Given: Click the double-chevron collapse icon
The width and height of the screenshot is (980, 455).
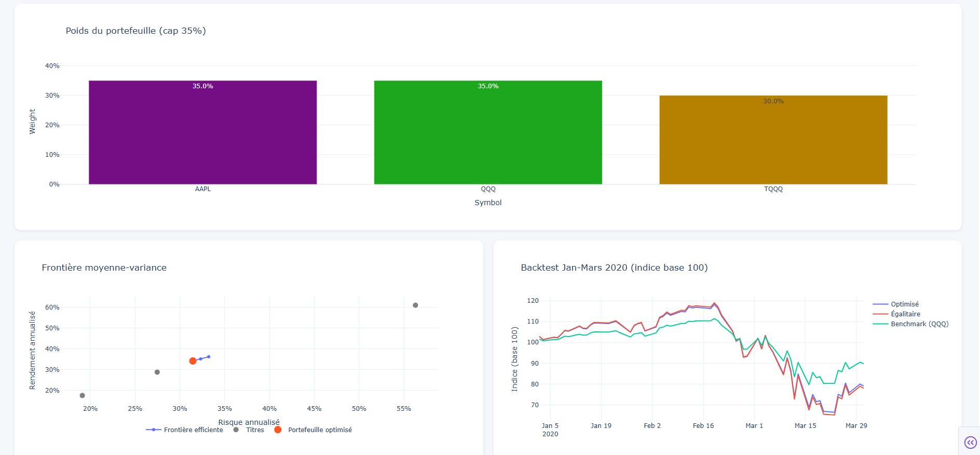Looking at the screenshot, I should point(970,442).
